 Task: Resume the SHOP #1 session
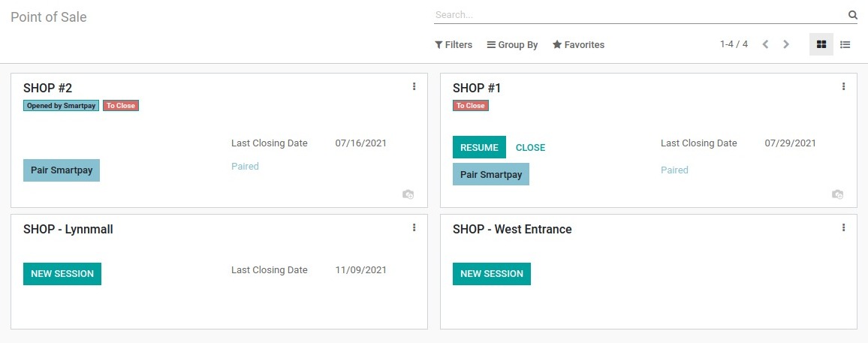479,147
